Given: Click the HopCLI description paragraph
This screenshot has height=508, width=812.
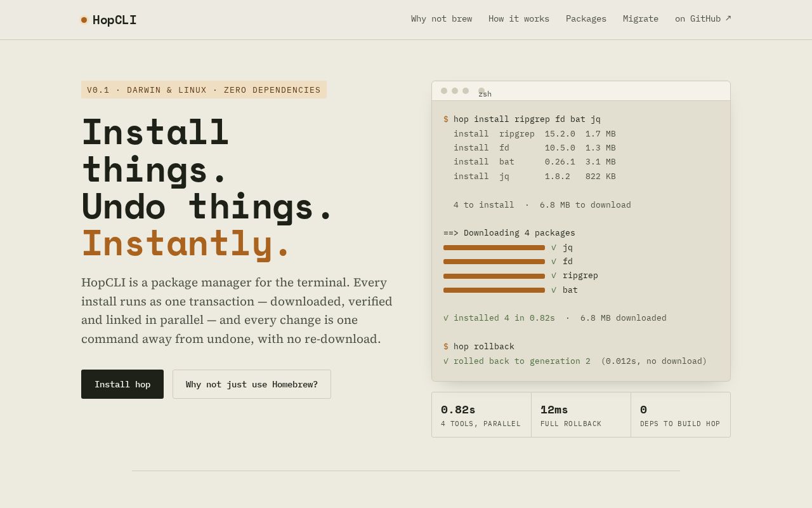Looking at the screenshot, I should pos(237,311).
